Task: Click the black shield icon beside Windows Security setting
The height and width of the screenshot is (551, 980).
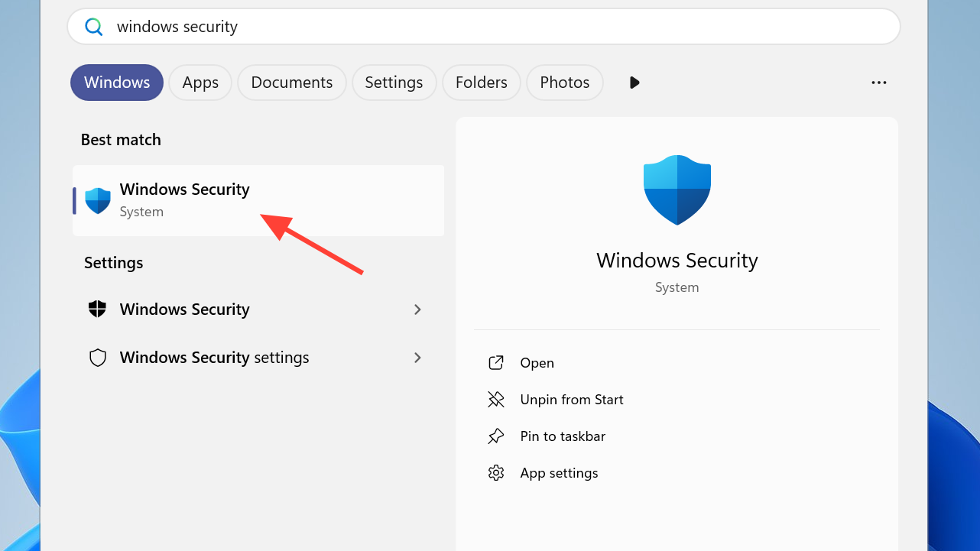Action: click(98, 310)
